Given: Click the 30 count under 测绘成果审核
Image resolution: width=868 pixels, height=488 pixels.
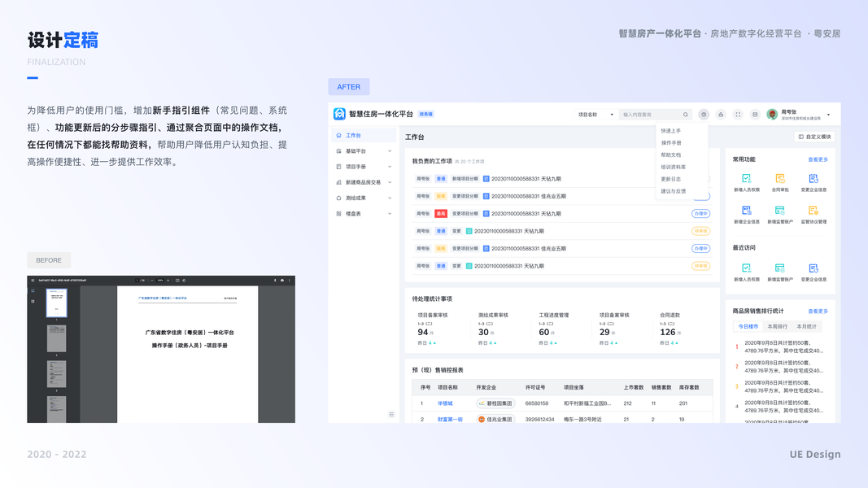Looking at the screenshot, I should point(483,332).
